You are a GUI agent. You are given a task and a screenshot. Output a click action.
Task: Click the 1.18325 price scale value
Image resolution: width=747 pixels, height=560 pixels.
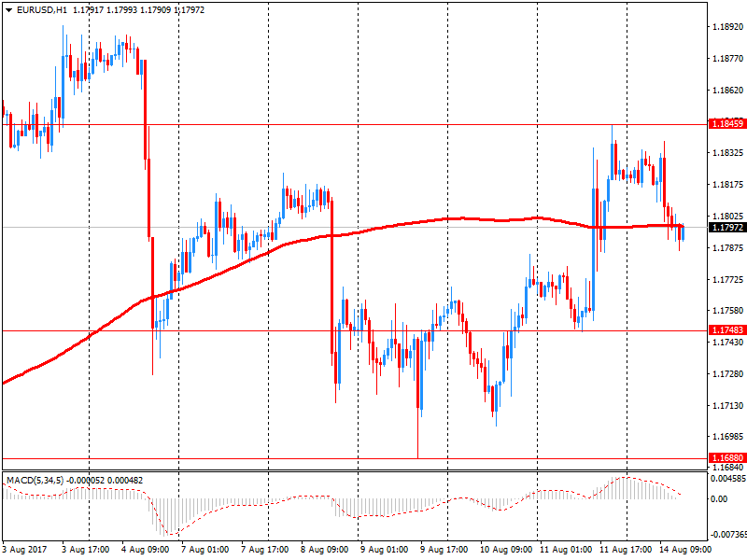point(727,153)
